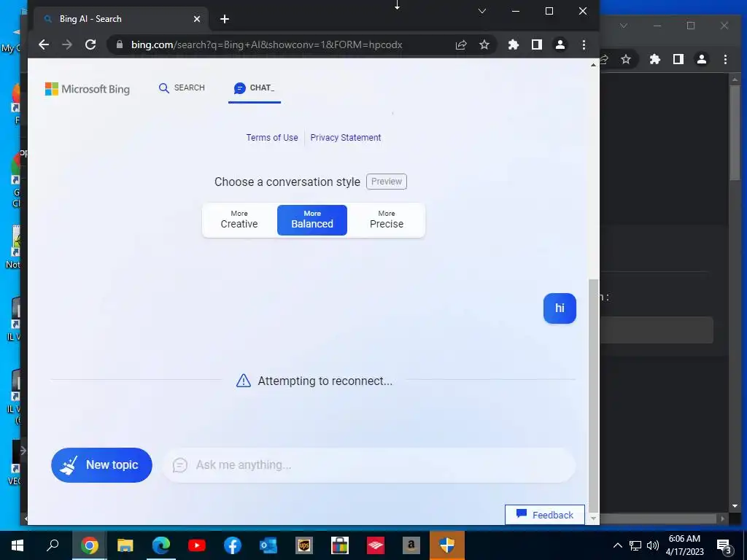Click the Preview badge
747x560 pixels.
tap(387, 182)
